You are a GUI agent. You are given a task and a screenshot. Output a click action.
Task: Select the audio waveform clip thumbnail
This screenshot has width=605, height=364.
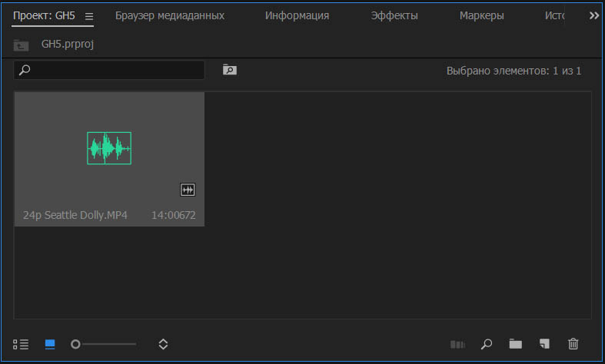click(x=109, y=148)
